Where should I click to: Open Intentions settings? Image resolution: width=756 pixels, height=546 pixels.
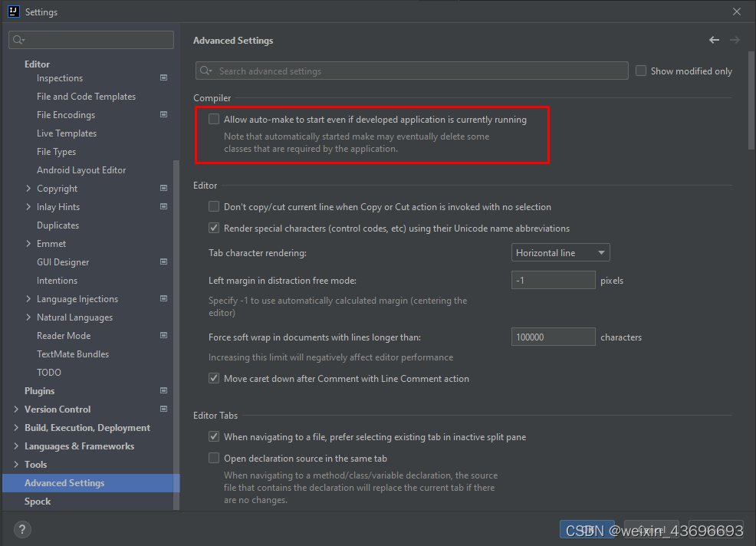[57, 280]
